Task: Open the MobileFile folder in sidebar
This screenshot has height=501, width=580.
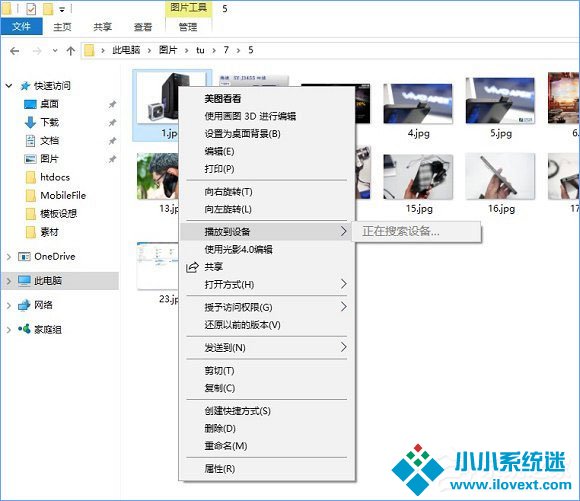Action: [x=63, y=195]
